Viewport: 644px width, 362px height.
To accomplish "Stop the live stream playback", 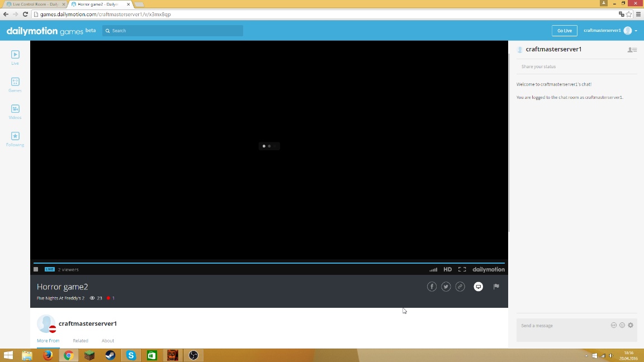I will click(x=36, y=269).
